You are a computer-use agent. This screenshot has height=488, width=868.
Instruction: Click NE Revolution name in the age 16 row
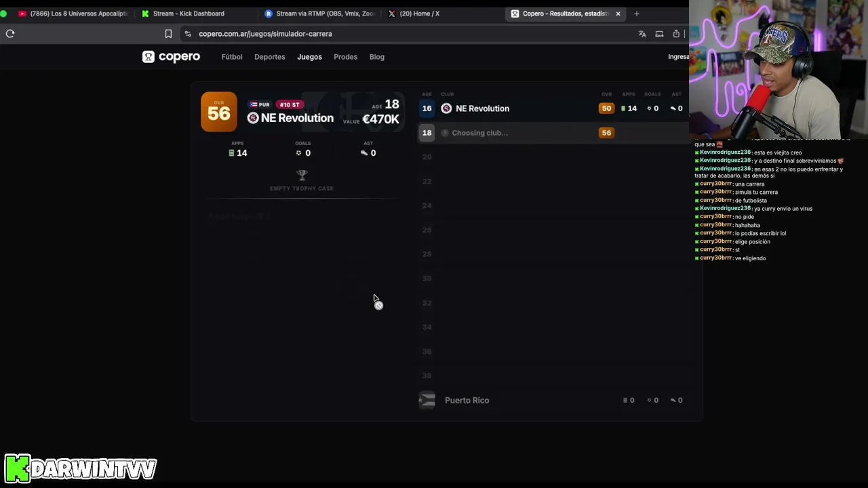point(483,108)
